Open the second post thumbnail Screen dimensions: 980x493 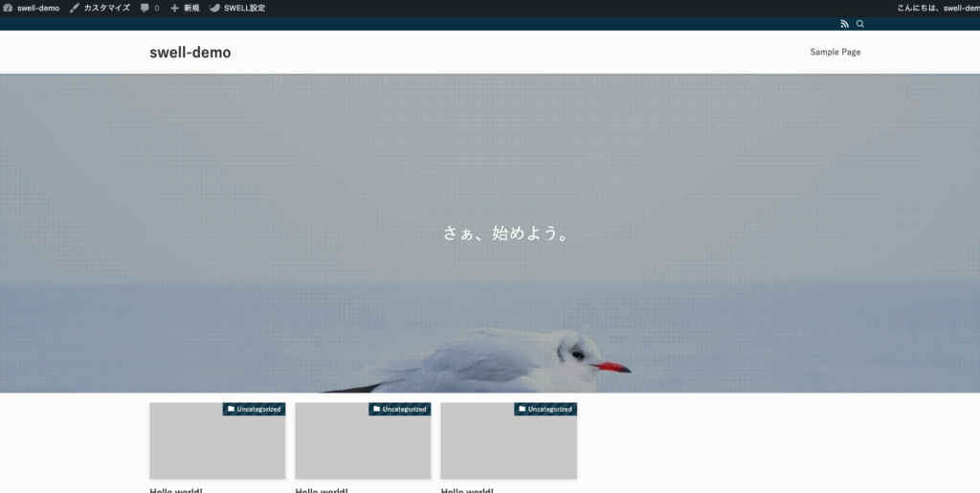[x=363, y=445]
